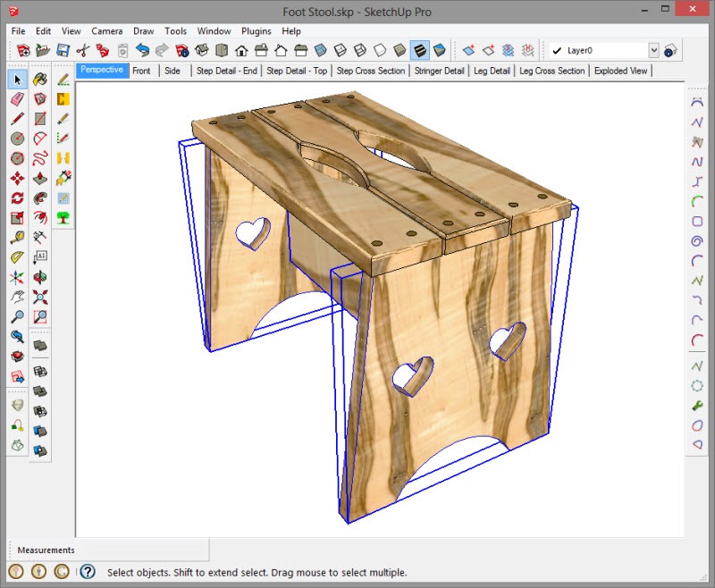Open the Layer0 dropdown arrow
The image size is (715, 588).
(x=653, y=51)
